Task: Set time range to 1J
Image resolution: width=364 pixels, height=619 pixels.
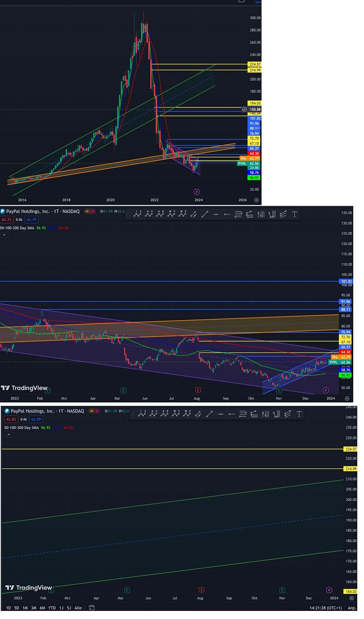Action: 61,608
